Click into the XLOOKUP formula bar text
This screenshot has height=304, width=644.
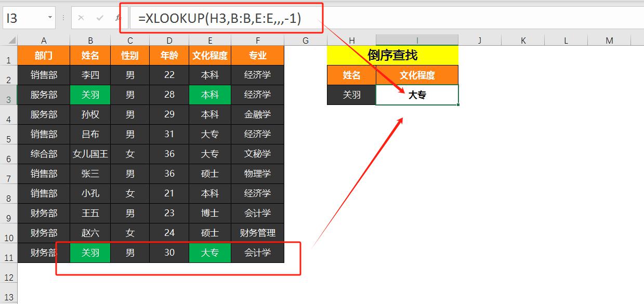coord(220,19)
